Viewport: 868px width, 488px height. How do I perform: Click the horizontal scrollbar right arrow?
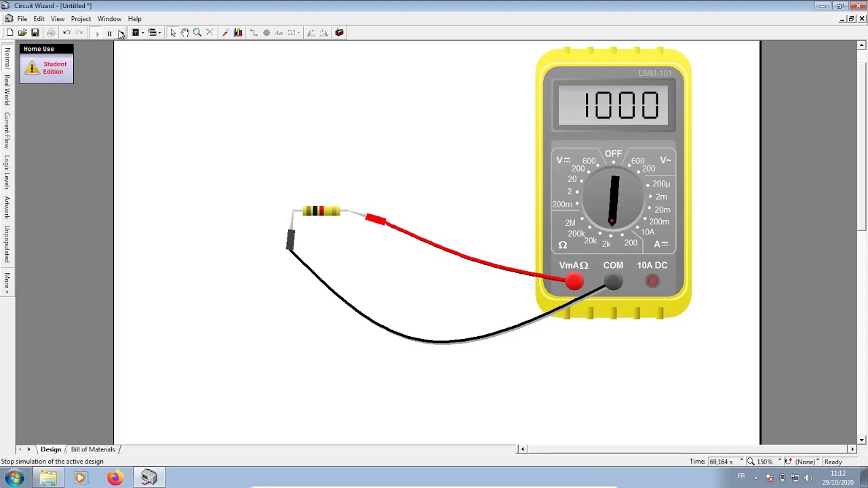pyautogui.click(x=852, y=449)
